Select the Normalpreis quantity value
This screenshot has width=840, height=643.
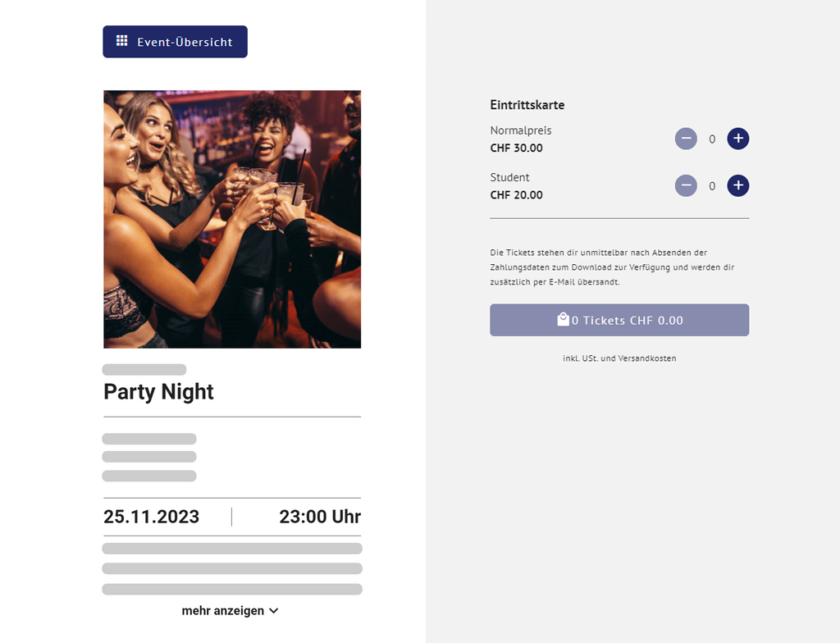tap(712, 139)
